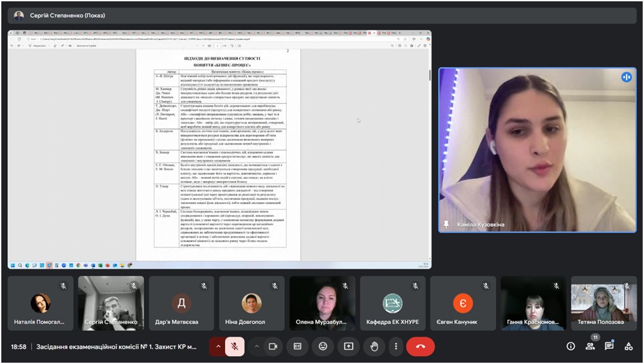
Task: Unmute the microphone in the call bar
Action: [x=235, y=346]
